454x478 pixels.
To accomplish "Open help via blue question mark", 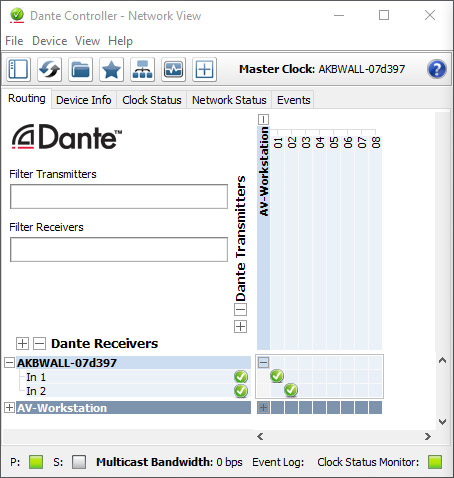I will (x=436, y=69).
